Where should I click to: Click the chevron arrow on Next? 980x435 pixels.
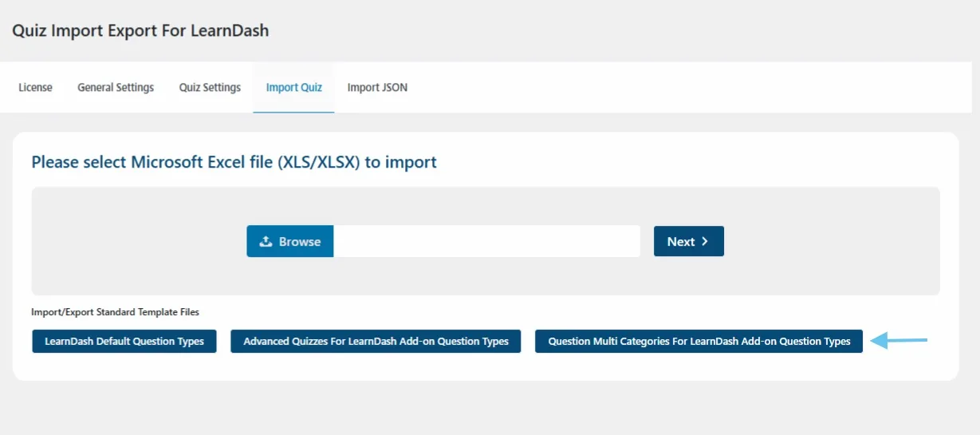(x=705, y=241)
